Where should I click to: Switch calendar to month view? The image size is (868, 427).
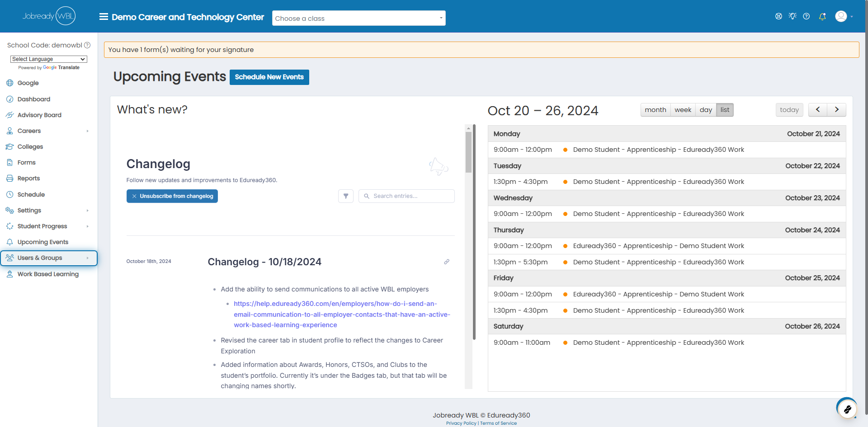(656, 110)
